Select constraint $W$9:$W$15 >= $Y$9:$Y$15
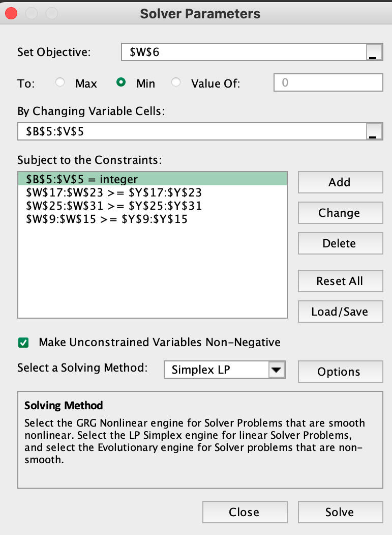 107,219
